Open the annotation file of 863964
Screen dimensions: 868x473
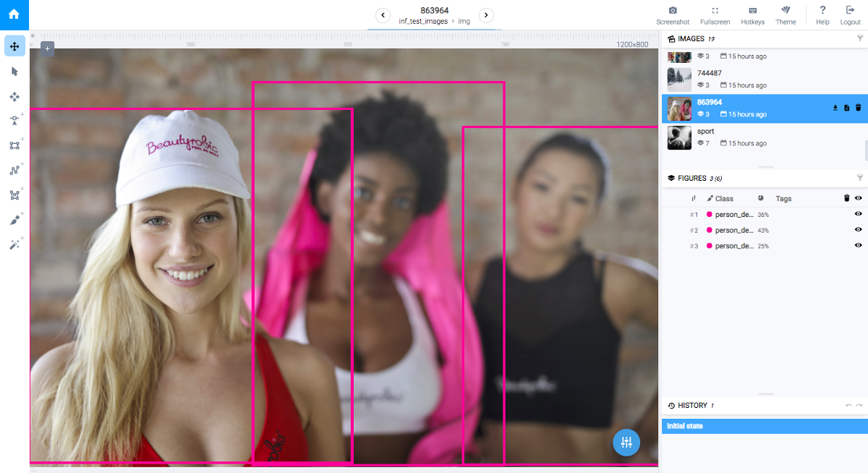pos(847,108)
